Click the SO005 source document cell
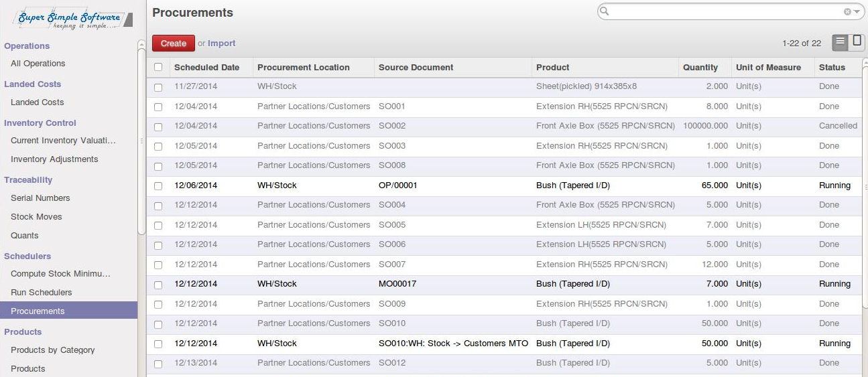This screenshot has width=868, height=377. pos(392,225)
